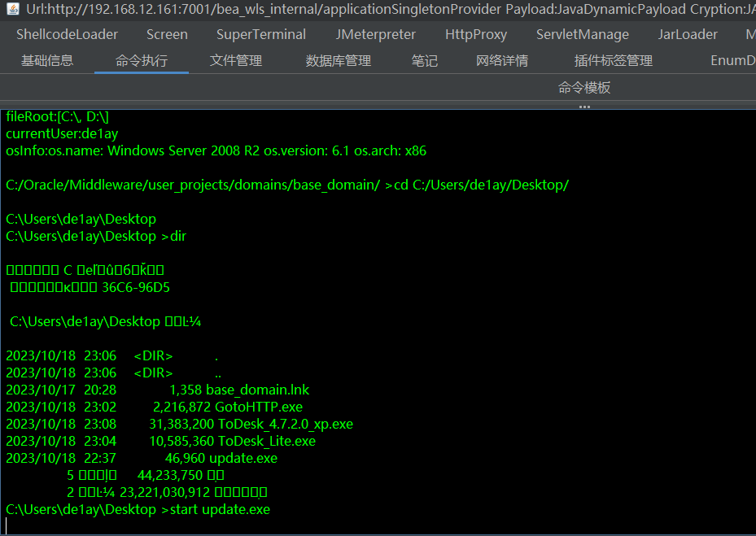The image size is (756, 536).
Task: Select the 命令执行 tab
Action: (x=142, y=61)
